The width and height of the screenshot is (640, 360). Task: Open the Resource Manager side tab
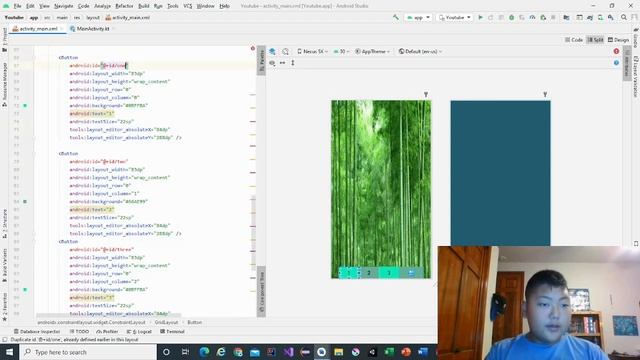tap(4, 84)
